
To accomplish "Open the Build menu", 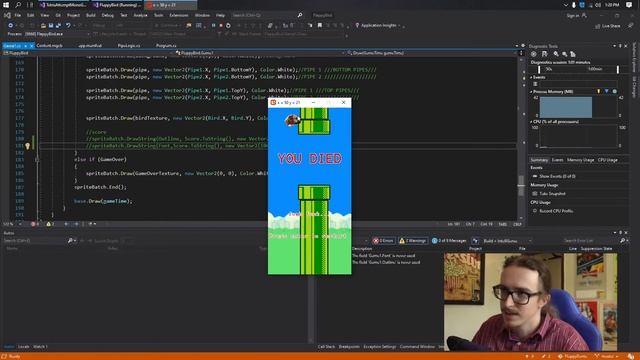I will coord(91,15).
